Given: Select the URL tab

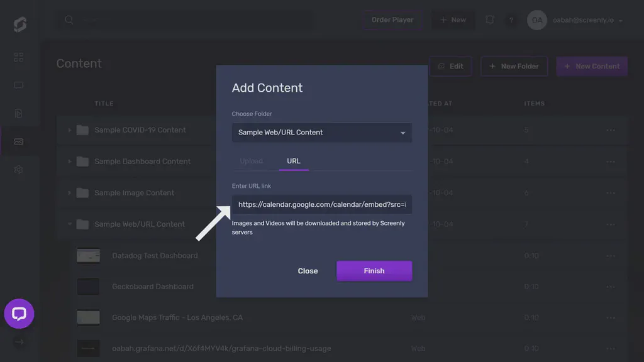Looking at the screenshot, I should [x=293, y=161].
